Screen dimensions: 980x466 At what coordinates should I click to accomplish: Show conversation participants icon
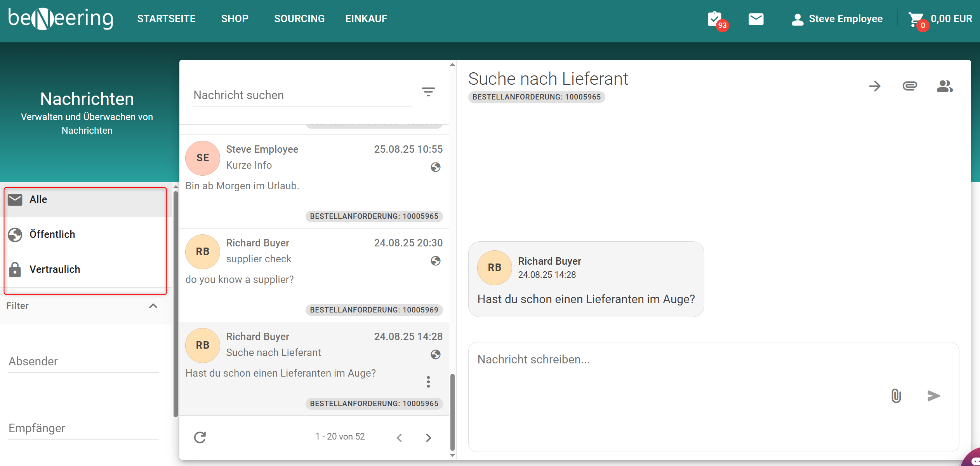pyautogui.click(x=944, y=86)
